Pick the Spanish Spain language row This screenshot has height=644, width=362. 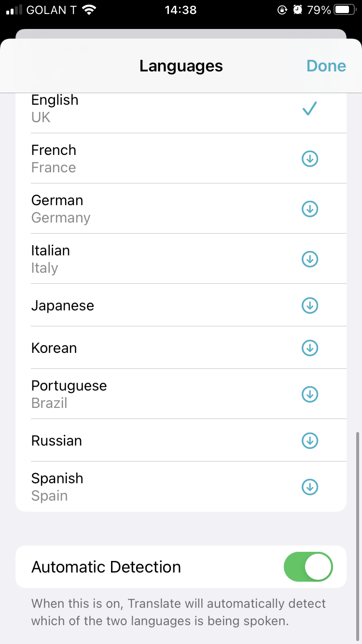coord(145,487)
